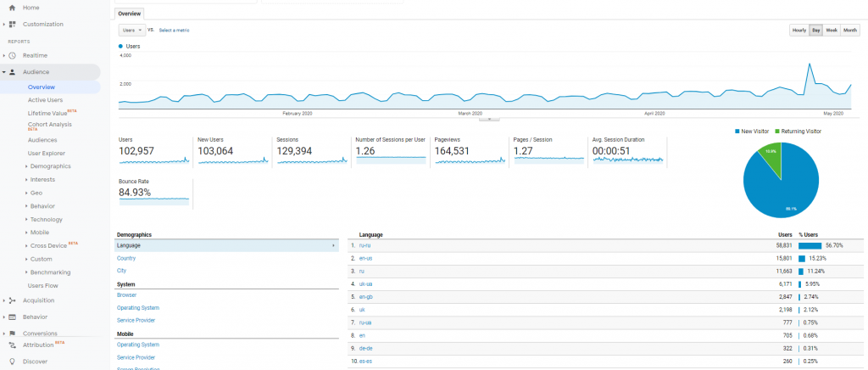The width and height of the screenshot is (868, 370).
Task: Open Active Users report in sidebar
Action: pyautogui.click(x=45, y=100)
